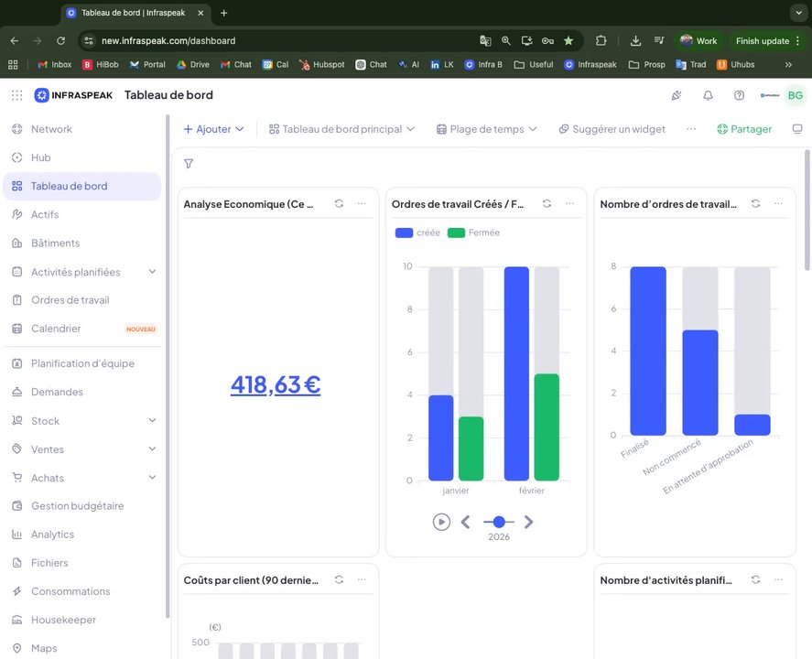This screenshot has width=812, height=659.
Task: Play the year timeline animation
Action: (x=441, y=522)
